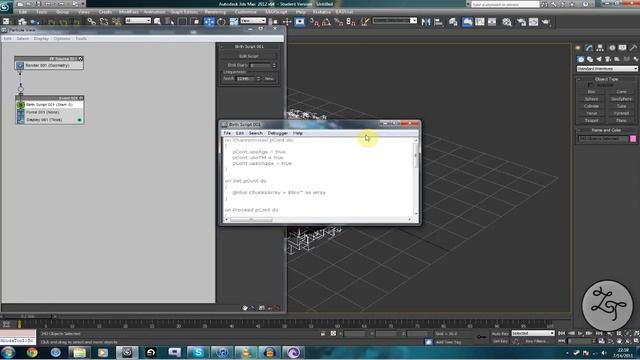This screenshot has height=360, width=640.
Task: Click horizontal scrollbar in script editor
Action: 251,220
